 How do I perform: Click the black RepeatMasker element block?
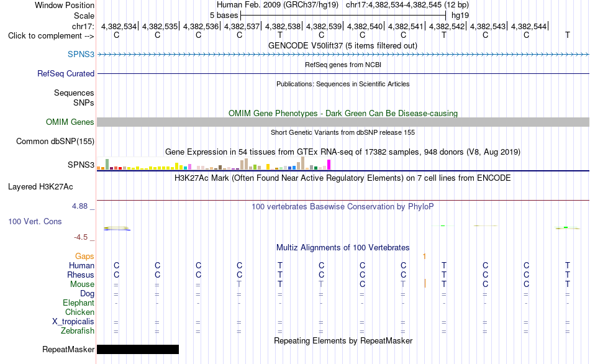pyautogui.click(x=138, y=349)
